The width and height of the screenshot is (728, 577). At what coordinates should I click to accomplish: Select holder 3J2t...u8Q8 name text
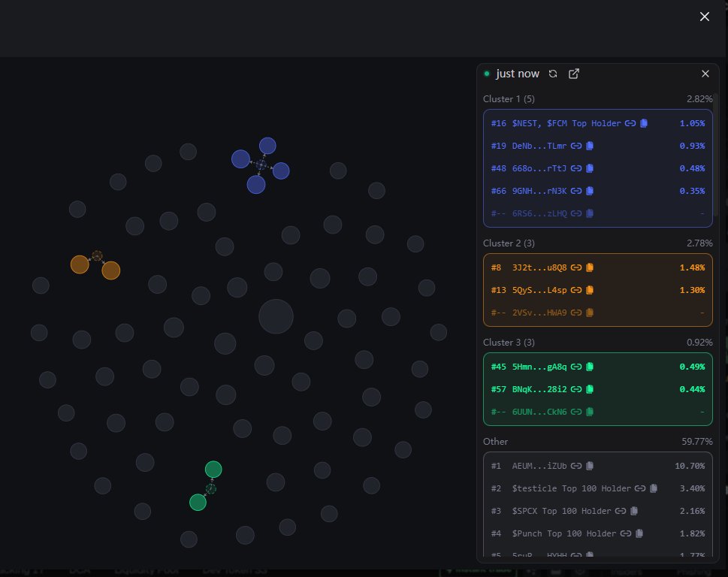(x=539, y=267)
